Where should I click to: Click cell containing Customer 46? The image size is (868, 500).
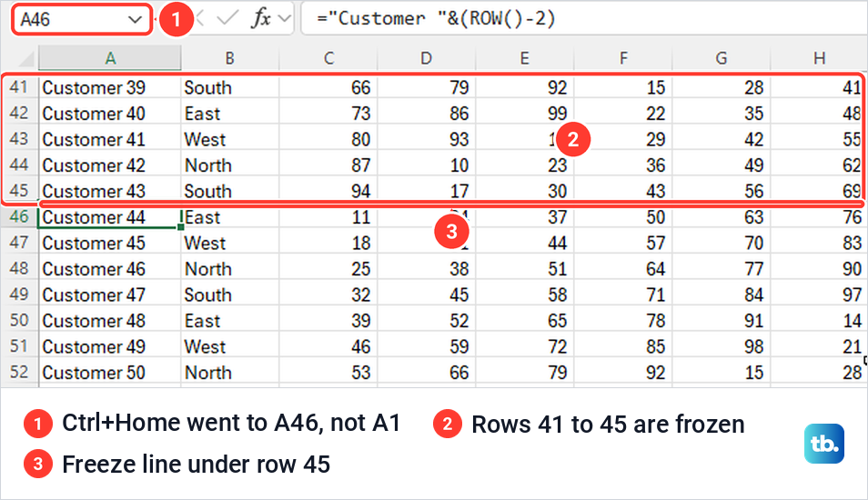(x=109, y=269)
